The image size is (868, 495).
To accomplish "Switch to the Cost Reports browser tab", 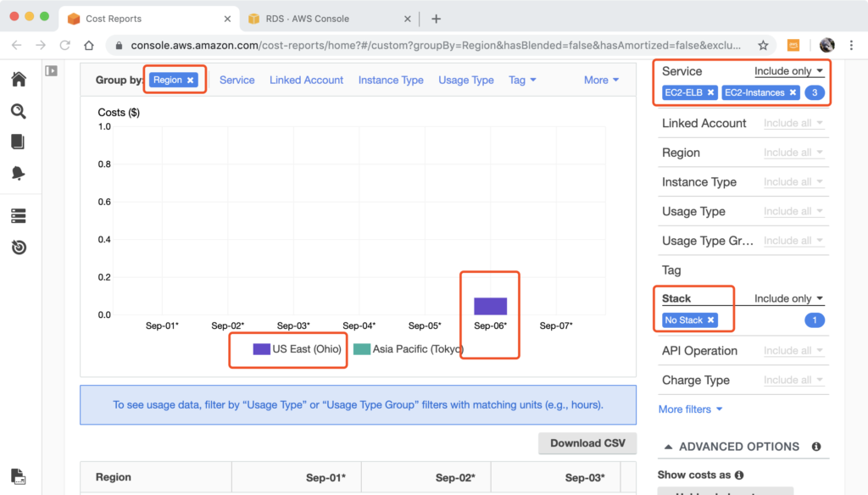I will pyautogui.click(x=149, y=19).
